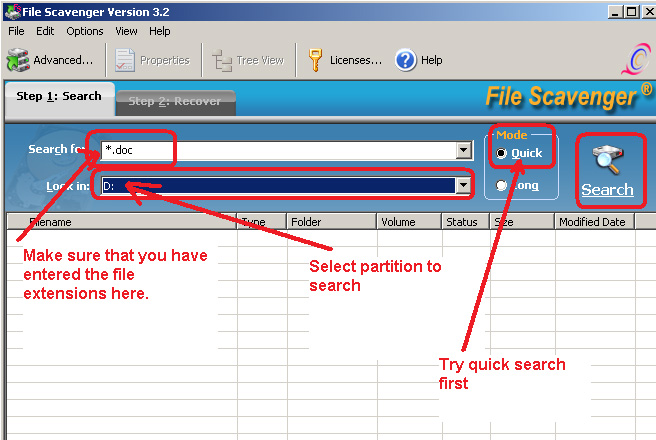Click the Properties toolbar label
Image resolution: width=656 pixels, height=440 pixels.
point(165,60)
